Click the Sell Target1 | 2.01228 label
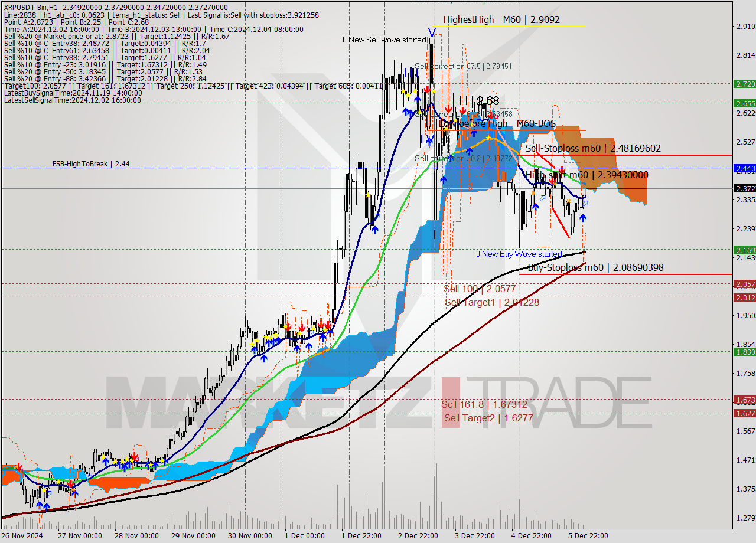756x543 pixels. pyautogui.click(x=492, y=302)
